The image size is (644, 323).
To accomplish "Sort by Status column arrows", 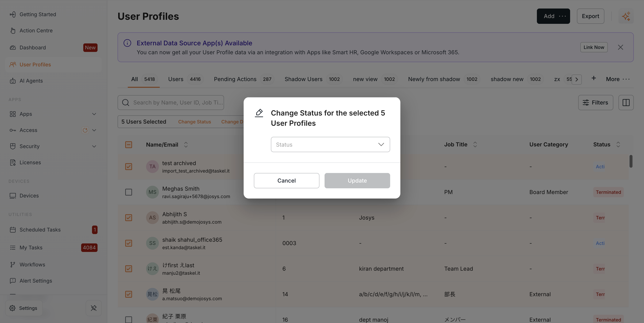I will pyautogui.click(x=618, y=144).
